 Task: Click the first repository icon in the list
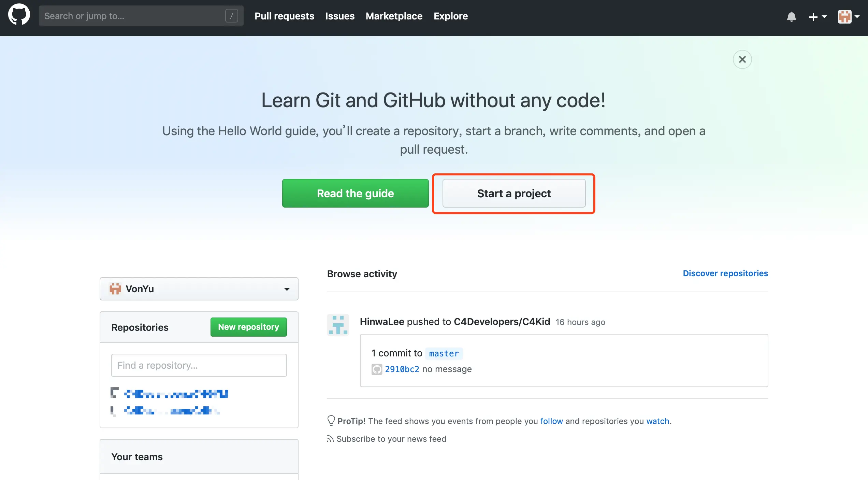(114, 393)
